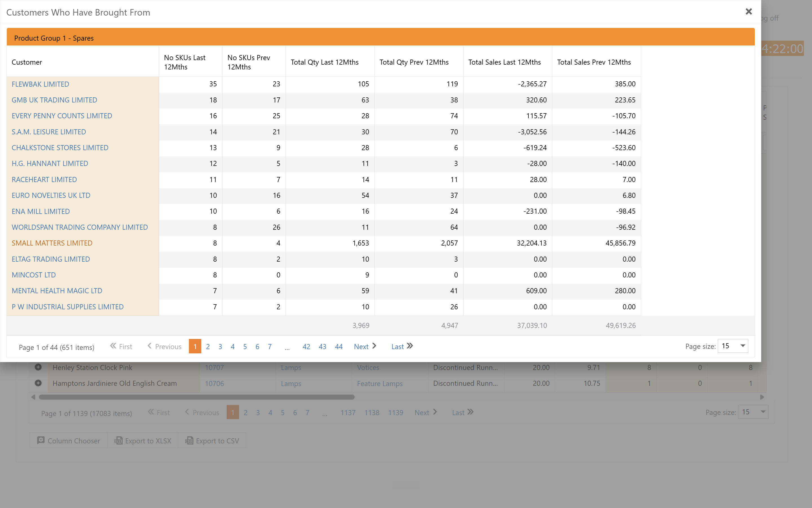
Task: Open ENA MILL LIMITED link
Action: 41,211
